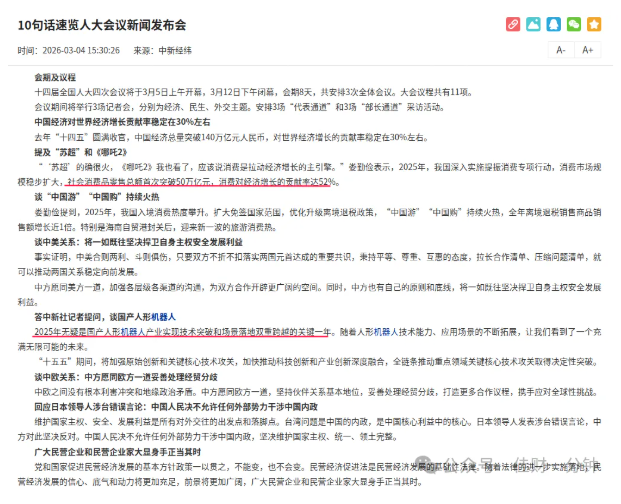Click the heading 谈"中国游""中国购"持续火热
621x504 pixels.
pyautogui.click(x=97, y=197)
